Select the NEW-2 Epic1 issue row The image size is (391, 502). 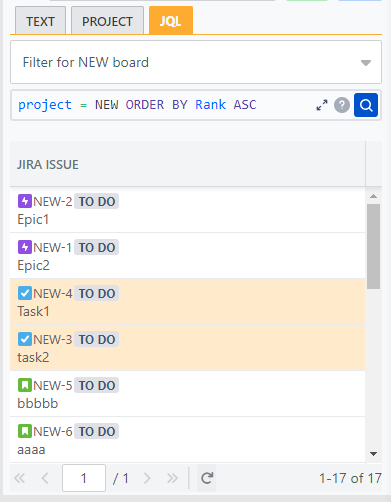[x=188, y=210]
